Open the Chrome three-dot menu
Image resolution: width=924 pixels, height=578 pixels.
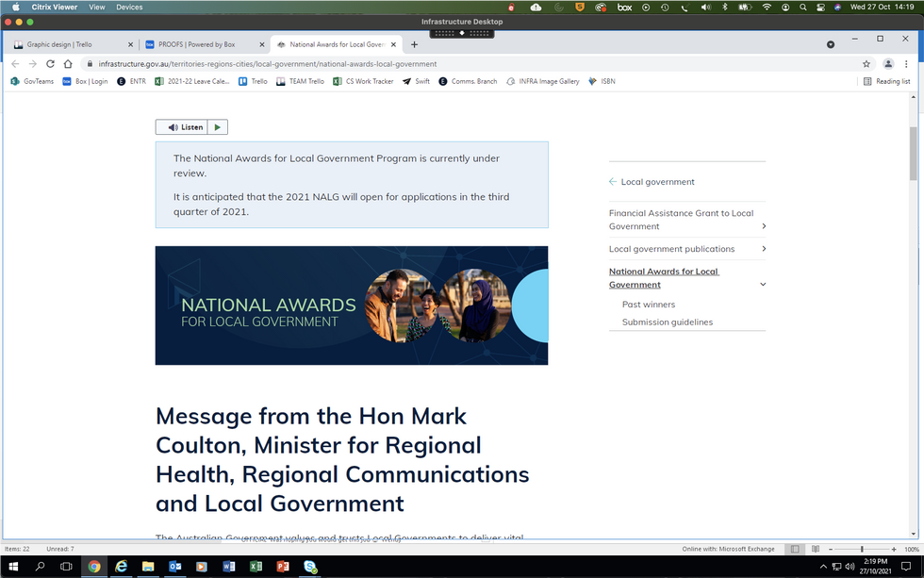tap(906, 63)
